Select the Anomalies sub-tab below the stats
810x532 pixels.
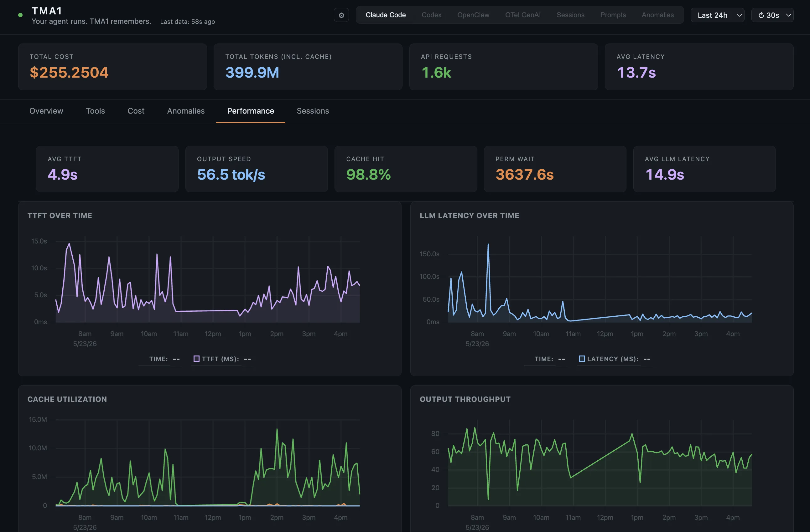pyautogui.click(x=186, y=111)
